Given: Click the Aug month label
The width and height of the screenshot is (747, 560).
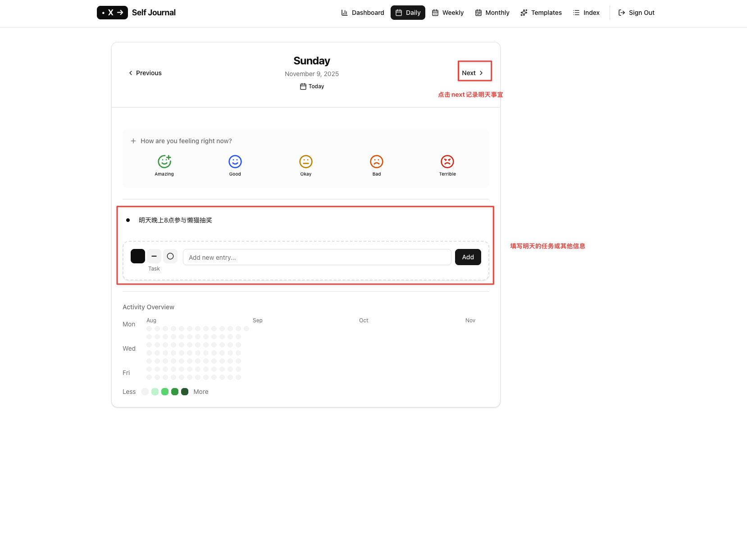Looking at the screenshot, I should pos(151,321).
